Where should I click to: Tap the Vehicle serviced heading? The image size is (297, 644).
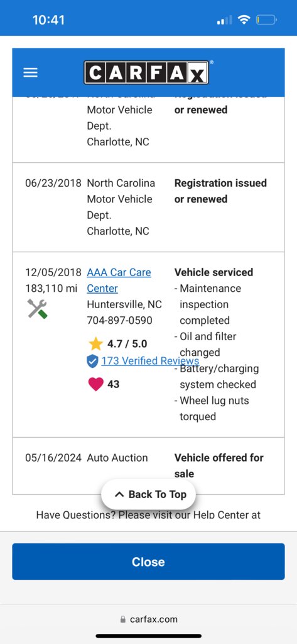[213, 272]
